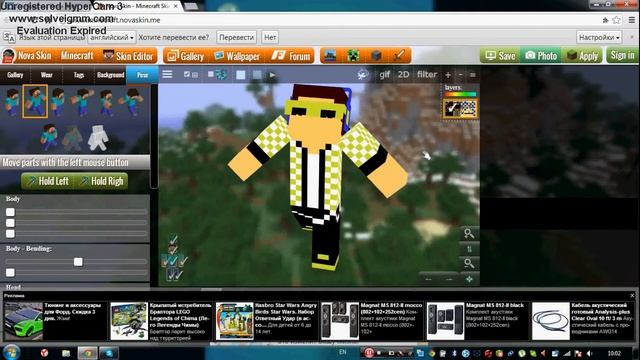
Task: Open the Tags tab
Action: [x=79, y=75]
